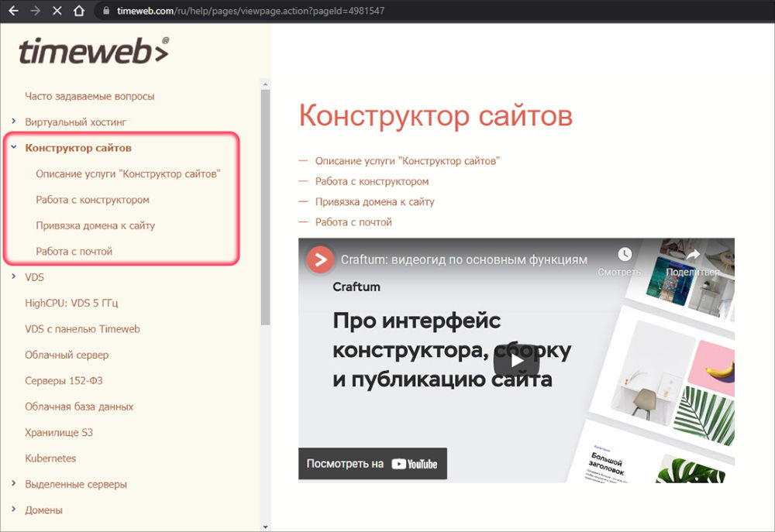Screen dimensions: 775x532
Task: Follow main content link 'Работа с почтой'
Action: click(x=353, y=222)
